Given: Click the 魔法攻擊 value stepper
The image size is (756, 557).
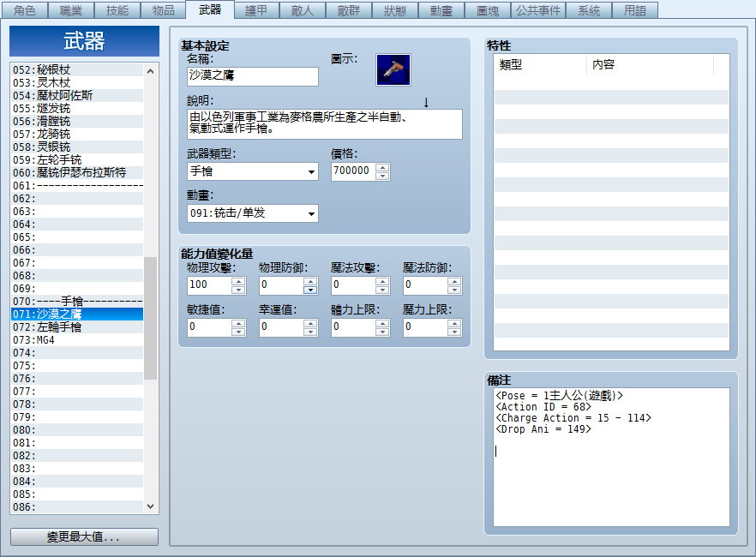Looking at the screenshot, I should point(361,285).
